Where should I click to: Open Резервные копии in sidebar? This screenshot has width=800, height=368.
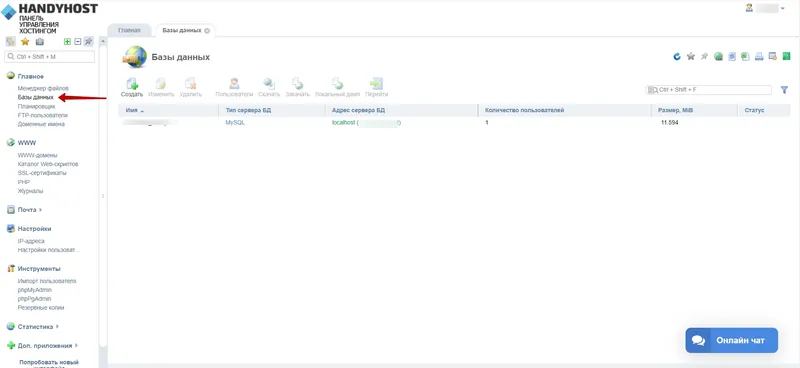(x=41, y=308)
